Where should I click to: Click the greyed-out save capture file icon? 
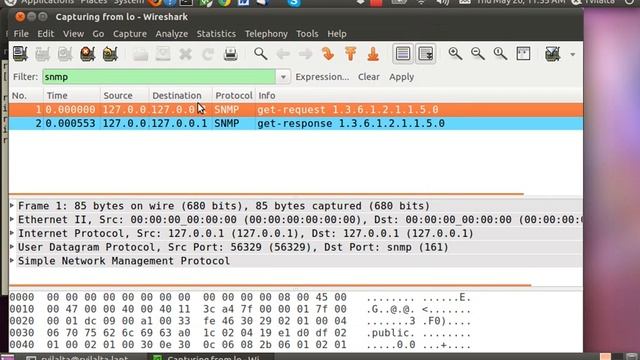click(163, 54)
